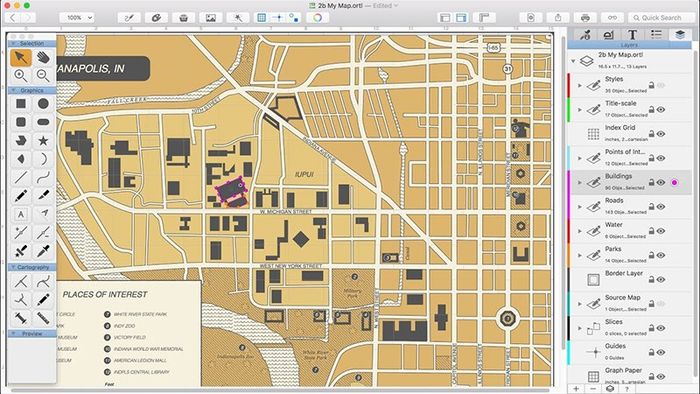The width and height of the screenshot is (700, 394).
Task: Open the Layers inspector tab
Action: (x=679, y=35)
